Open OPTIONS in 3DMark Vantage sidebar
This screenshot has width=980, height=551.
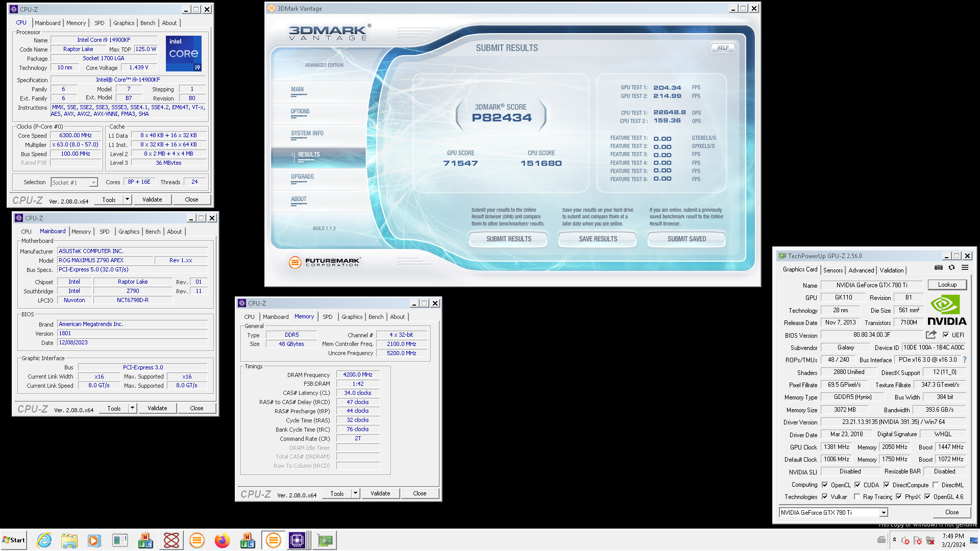point(300,111)
